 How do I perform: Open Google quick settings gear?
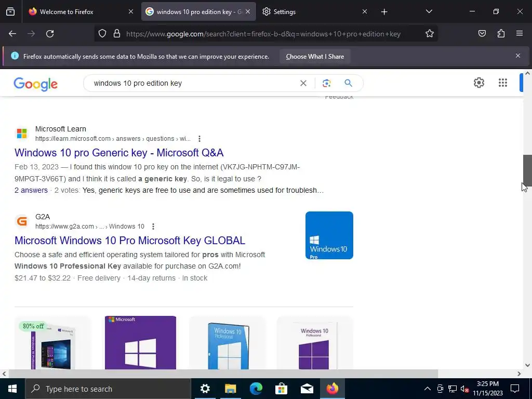478,83
